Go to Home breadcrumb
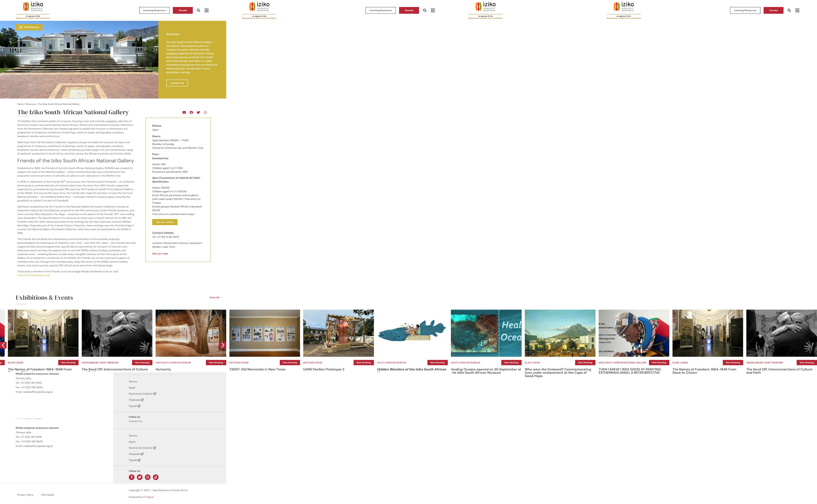 point(20,104)
